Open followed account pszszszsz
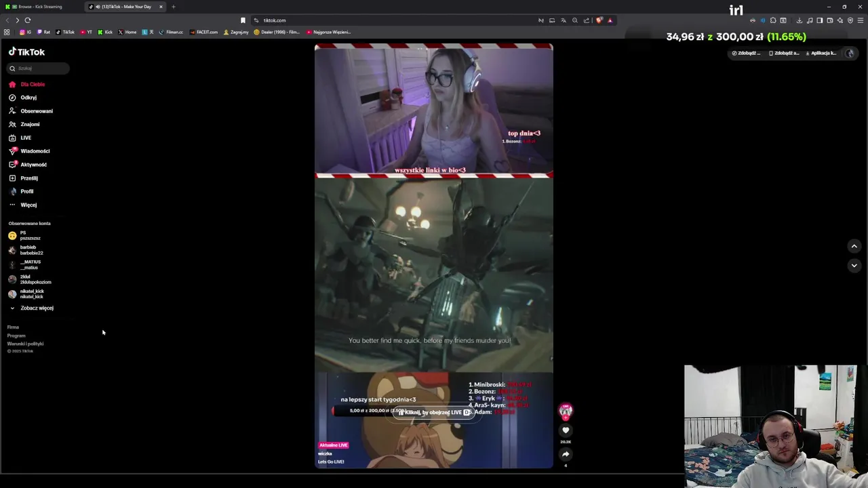 click(24, 235)
